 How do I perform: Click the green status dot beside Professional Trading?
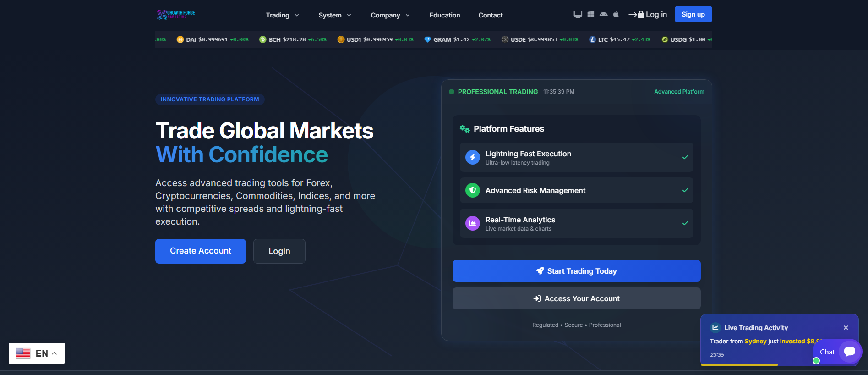[x=452, y=92]
